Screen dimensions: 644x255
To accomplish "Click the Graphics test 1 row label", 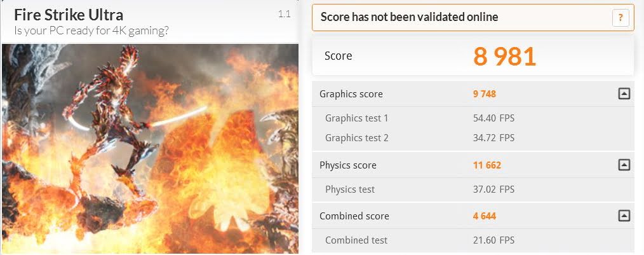I will pos(356,118).
